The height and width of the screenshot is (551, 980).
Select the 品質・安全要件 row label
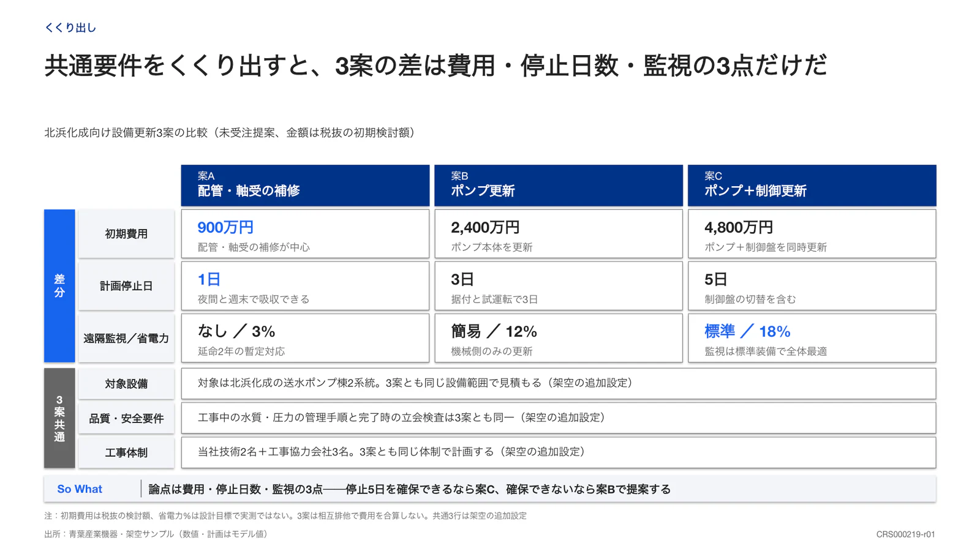point(126,418)
